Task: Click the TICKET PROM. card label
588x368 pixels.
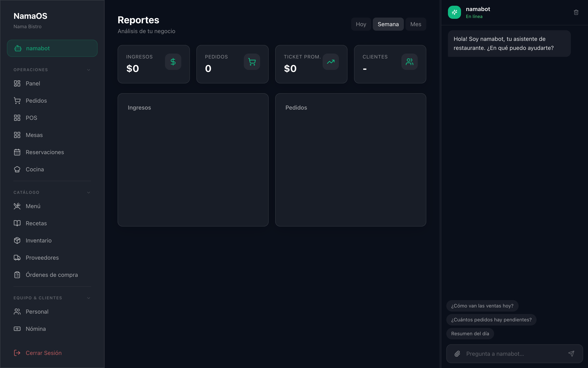Action: pyautogui.click(x=302, y=57)
